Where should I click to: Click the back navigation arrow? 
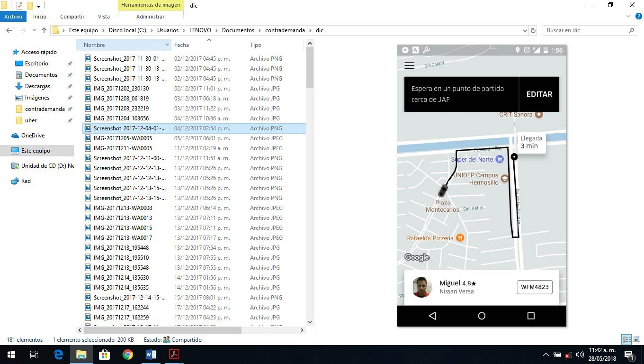[x=9, y=30]
